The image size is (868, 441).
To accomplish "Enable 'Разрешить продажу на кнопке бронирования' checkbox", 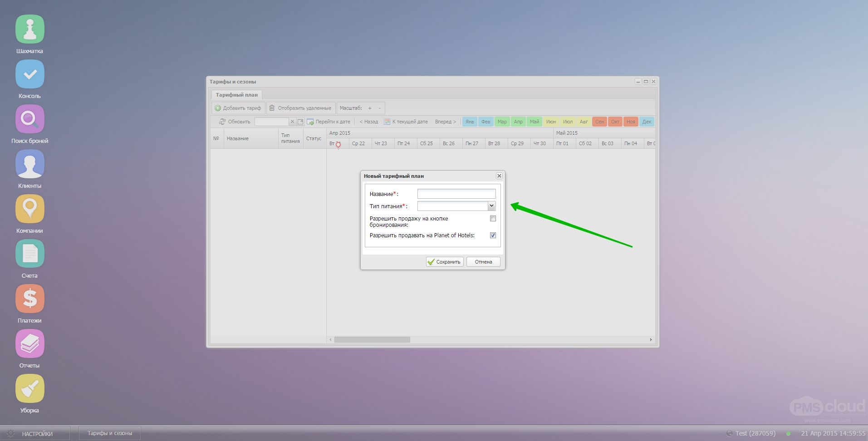I will (x=493, y=219).
